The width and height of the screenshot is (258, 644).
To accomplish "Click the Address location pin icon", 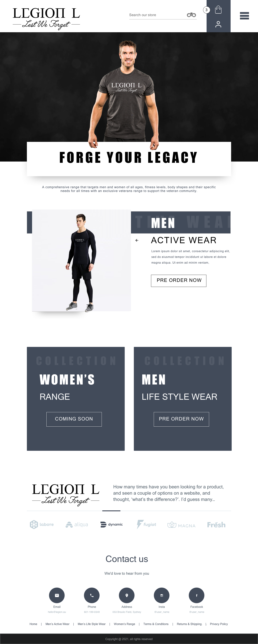I will click(127, 595).
